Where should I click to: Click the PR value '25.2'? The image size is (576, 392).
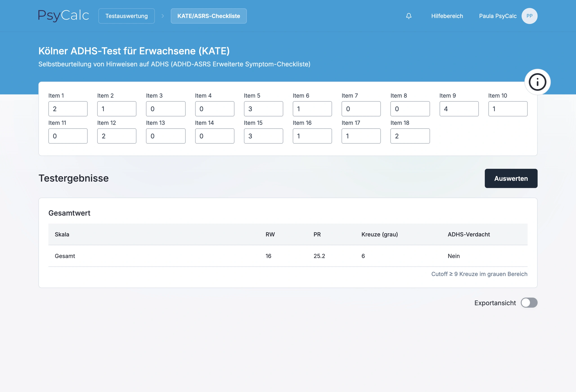[319, 256]
